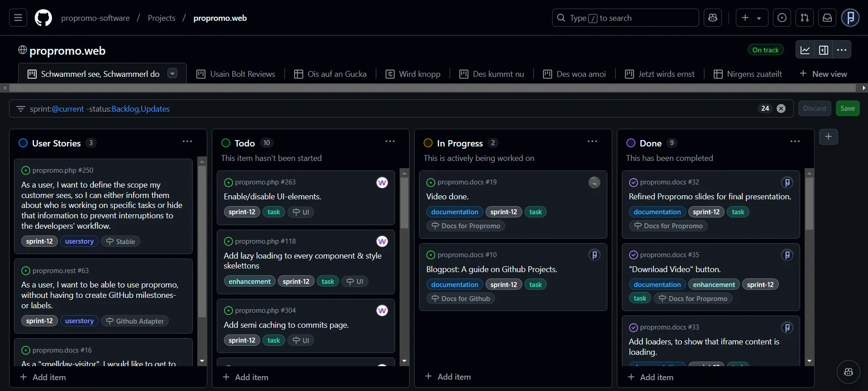Click Github Adapter milestone label
Image resolution: width=868 pixels, height=391 pixels.
[x=135, y=321]
